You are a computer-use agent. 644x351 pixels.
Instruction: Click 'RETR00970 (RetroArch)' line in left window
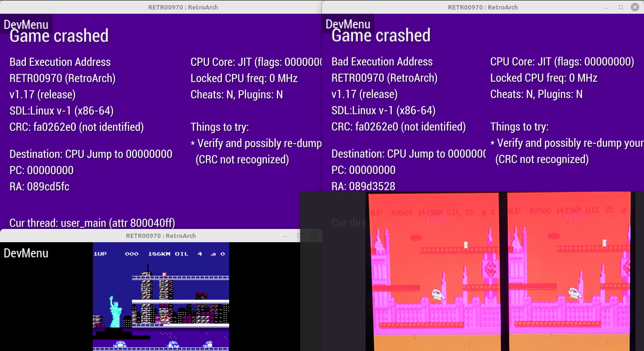[63, 78]
